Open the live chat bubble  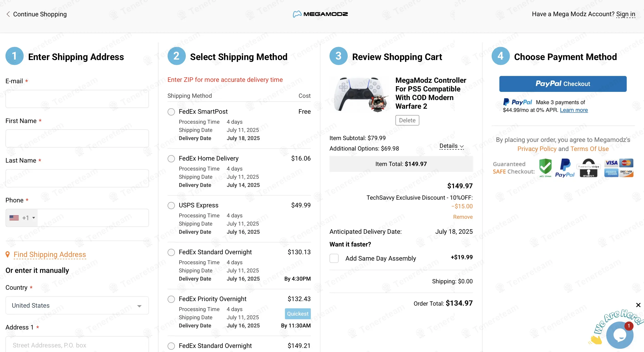coord(619,335)
